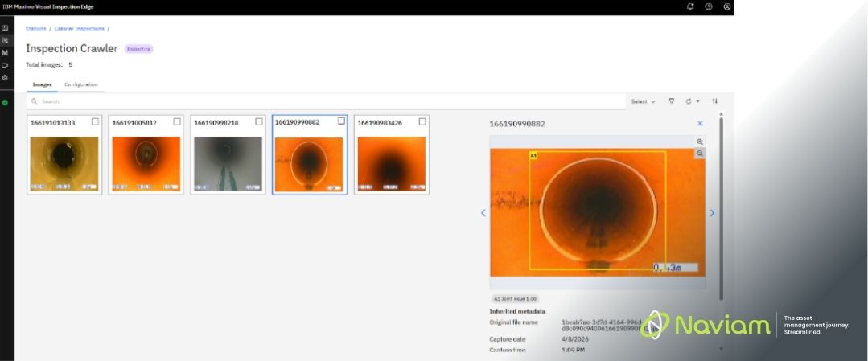Show next image with right chevron

(x=712, y=213)
